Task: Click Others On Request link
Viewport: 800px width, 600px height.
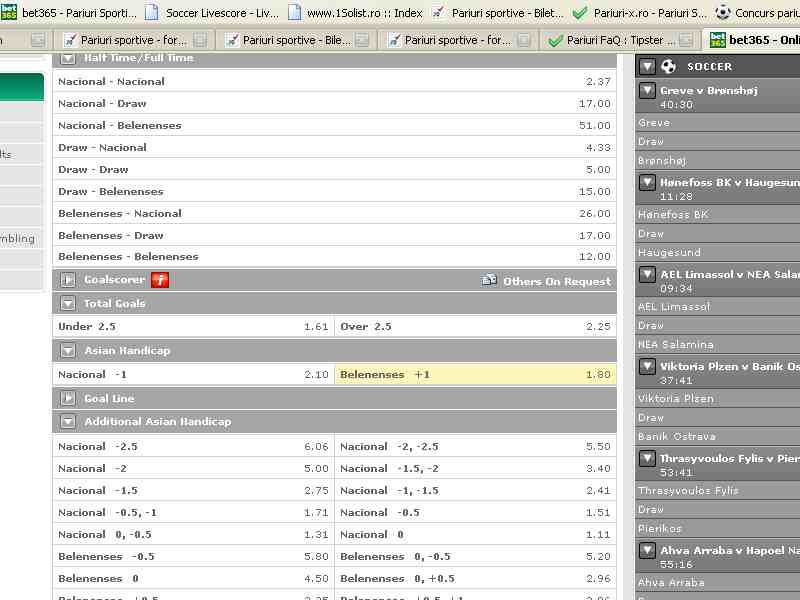Action: [x=557, y=282]
